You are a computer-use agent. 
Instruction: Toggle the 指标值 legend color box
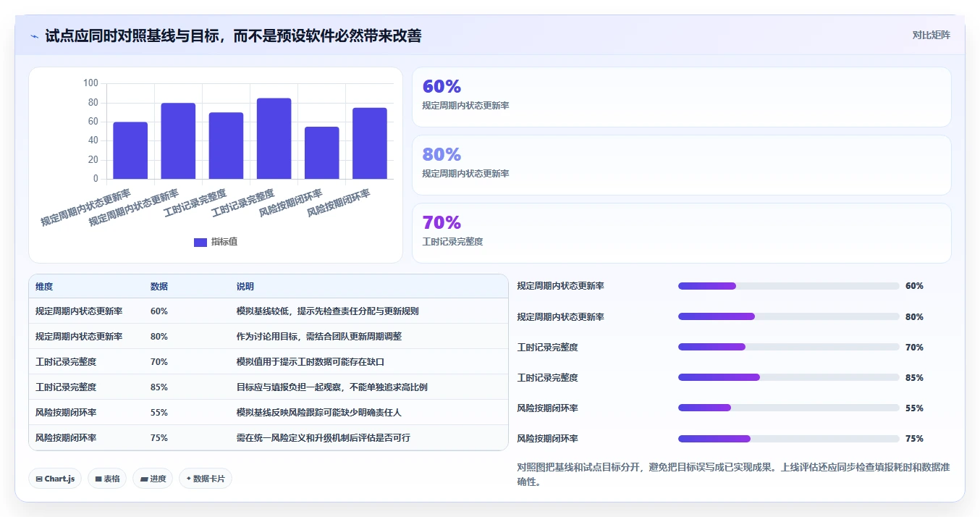(200, 242)
